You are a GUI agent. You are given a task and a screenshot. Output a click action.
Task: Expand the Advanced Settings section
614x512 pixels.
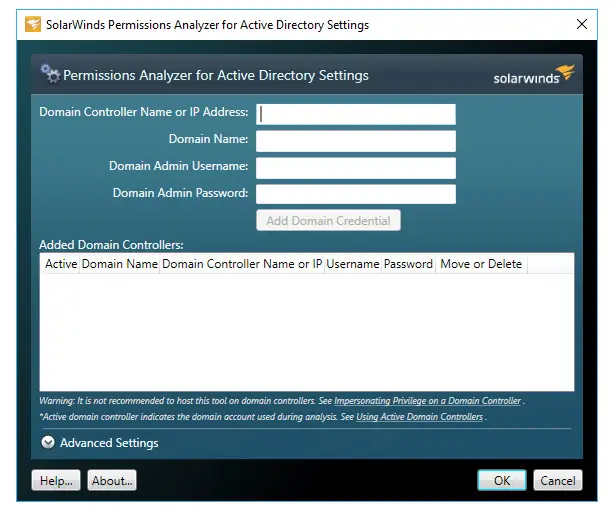pos(48,443)
